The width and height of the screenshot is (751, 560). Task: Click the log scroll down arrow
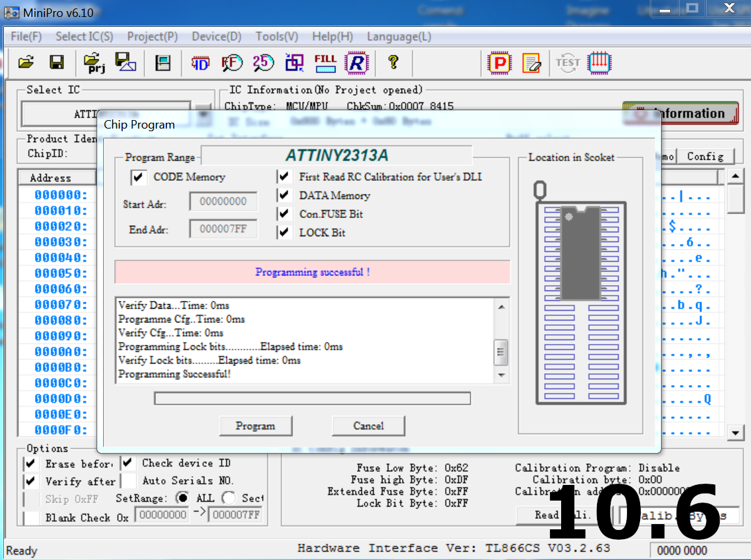[501, 375]
